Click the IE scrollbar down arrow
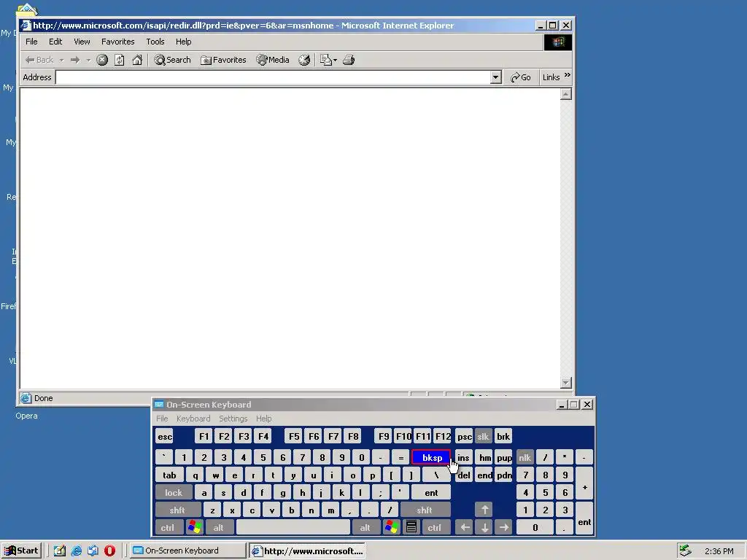The height and width of the screenshot is (560, 747). [565, 382]
